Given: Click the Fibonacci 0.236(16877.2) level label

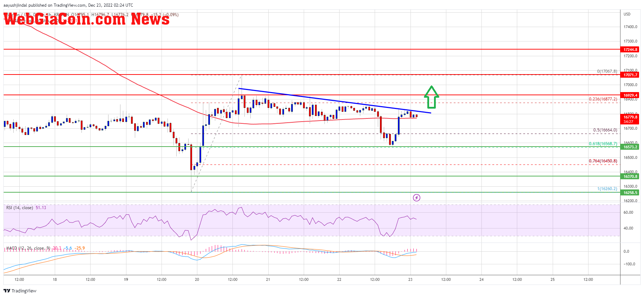Looking at the screenshot, I should coord(603,99).
